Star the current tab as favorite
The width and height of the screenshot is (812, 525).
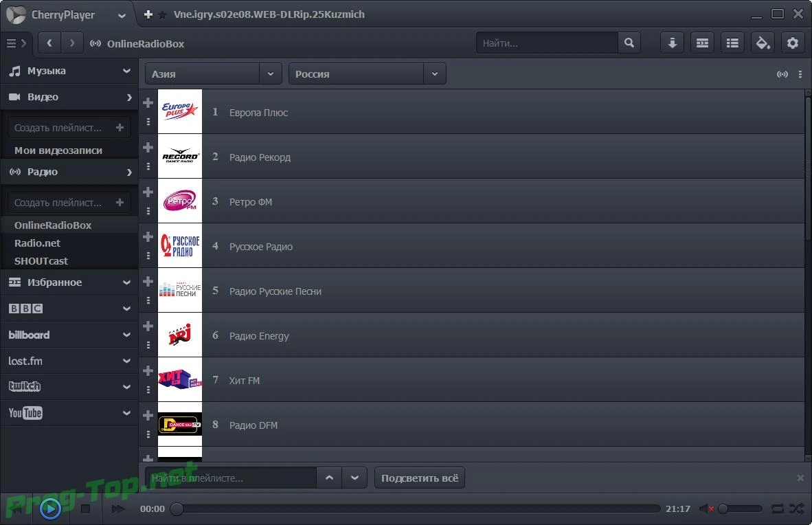[x=162, y=15]
